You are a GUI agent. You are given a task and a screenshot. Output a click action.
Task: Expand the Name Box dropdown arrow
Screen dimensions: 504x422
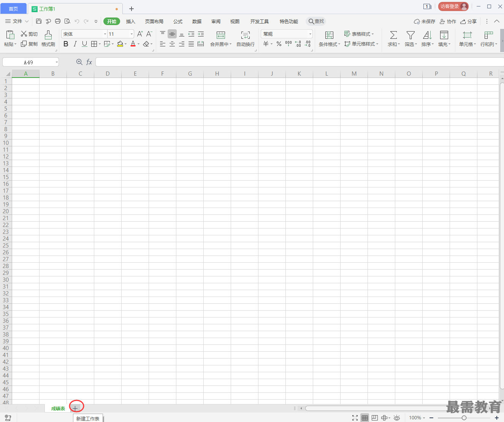[57, 62]
